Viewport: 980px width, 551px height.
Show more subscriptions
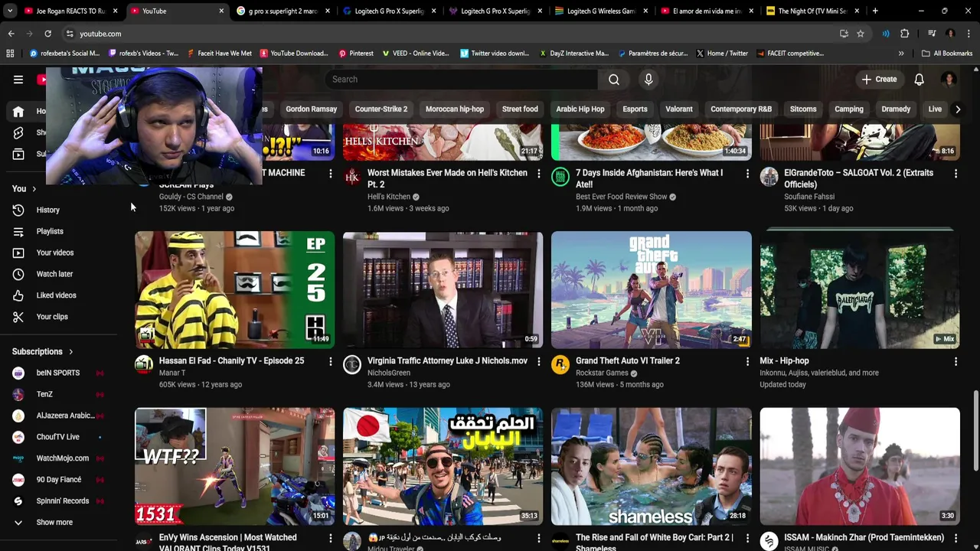pos(58,523)
